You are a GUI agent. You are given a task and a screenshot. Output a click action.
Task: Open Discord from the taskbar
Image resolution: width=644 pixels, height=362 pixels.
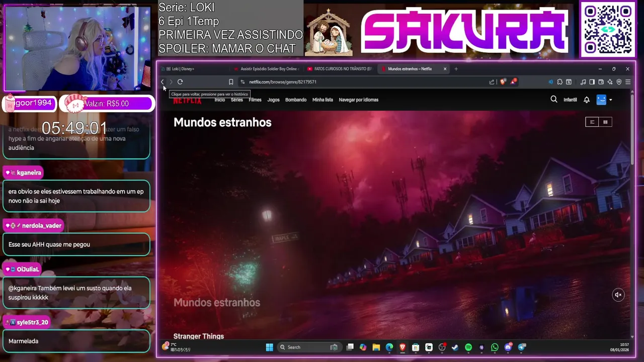coord(508,347)
